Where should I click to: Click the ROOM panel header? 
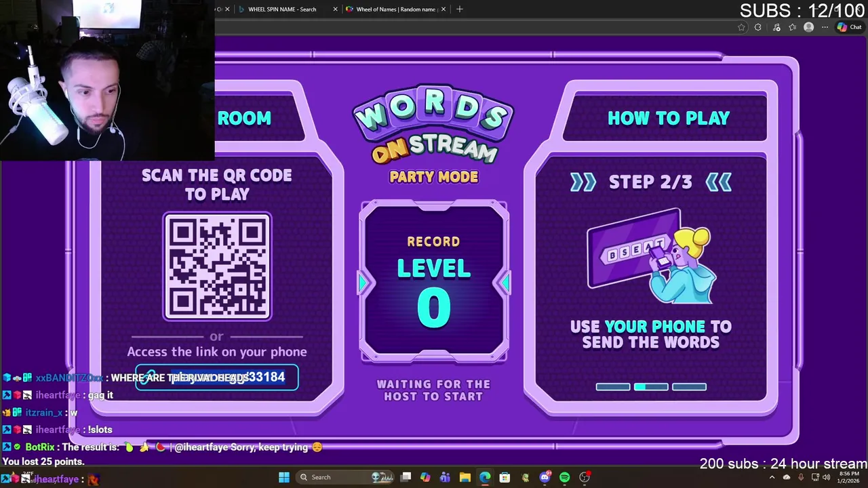coord(244,118)
